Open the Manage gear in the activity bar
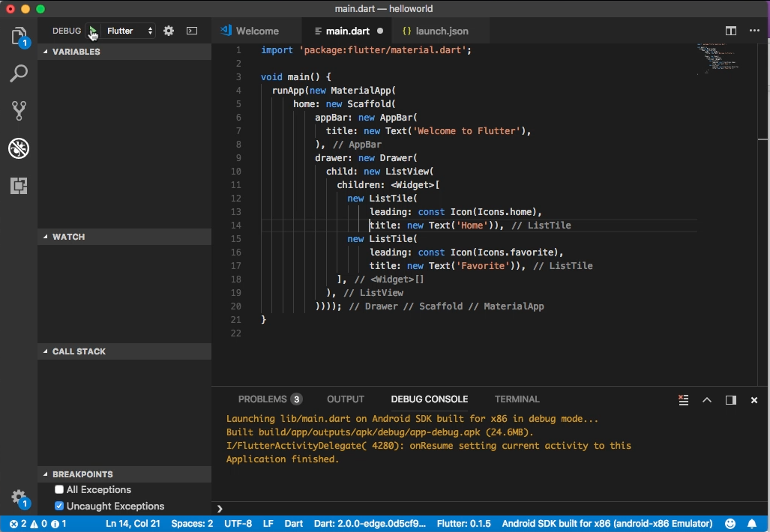The width and height of the screenshot is (770, 532). coord(19,497)
